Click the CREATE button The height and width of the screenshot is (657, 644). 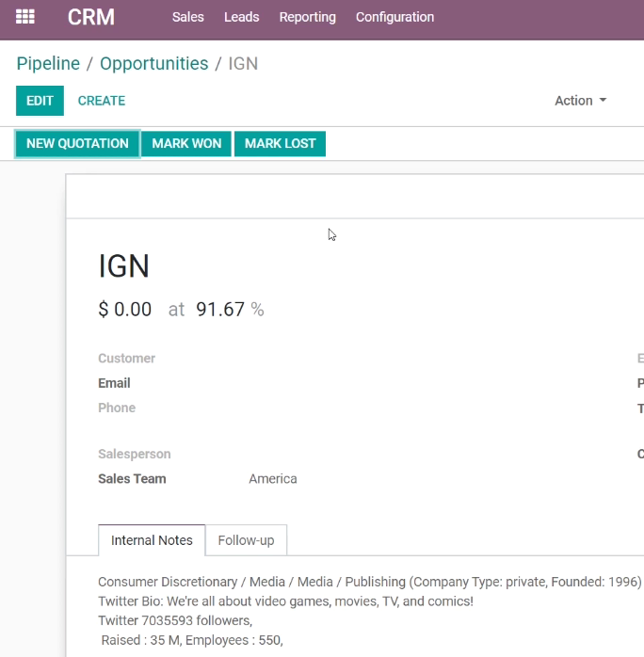coord(102,101)
